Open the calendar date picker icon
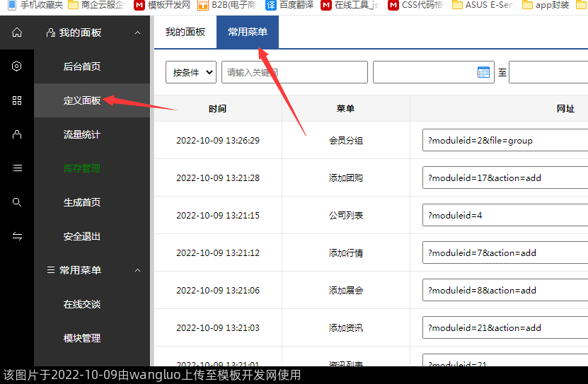 pos(484,72)
